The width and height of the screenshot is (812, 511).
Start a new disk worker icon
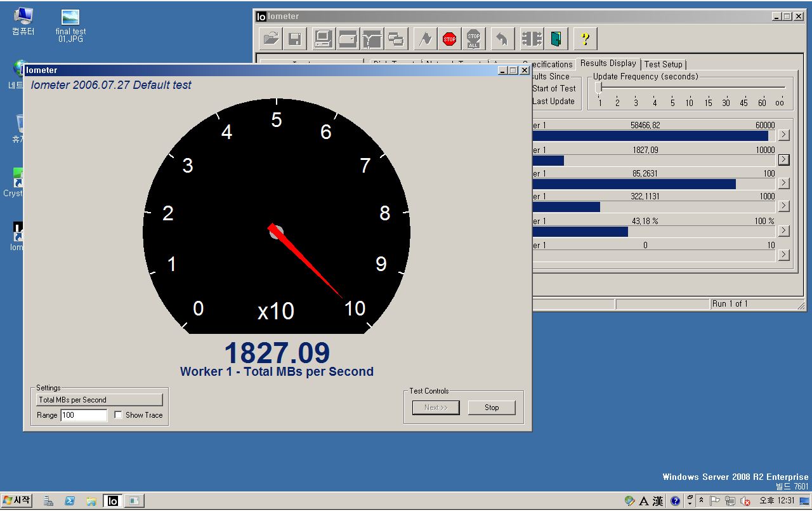pos(348,39)
